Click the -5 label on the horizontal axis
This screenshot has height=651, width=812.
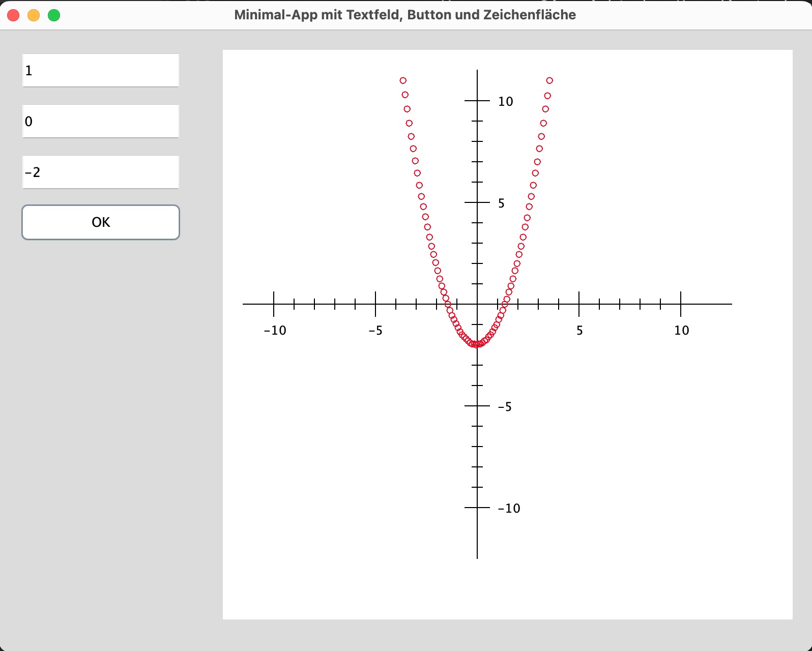(x=375, y=331)
